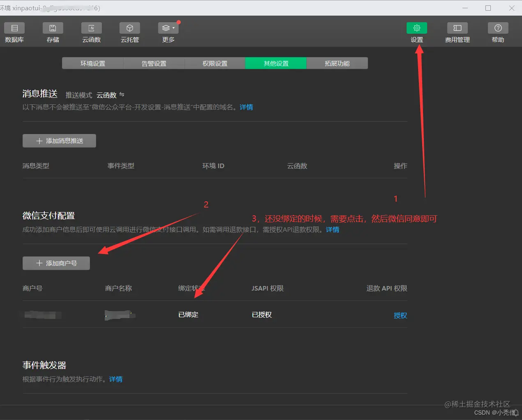Screen dimensions: 522x420
Task: Click the 添加消息推送 button
Action: [x=59, y=141]
